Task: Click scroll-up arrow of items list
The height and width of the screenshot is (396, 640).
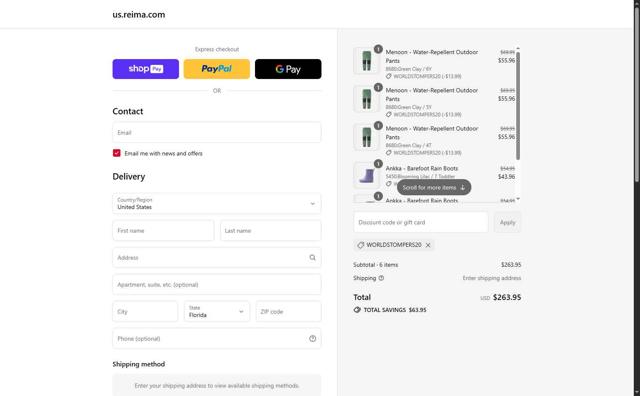Action: coord(518,49)
